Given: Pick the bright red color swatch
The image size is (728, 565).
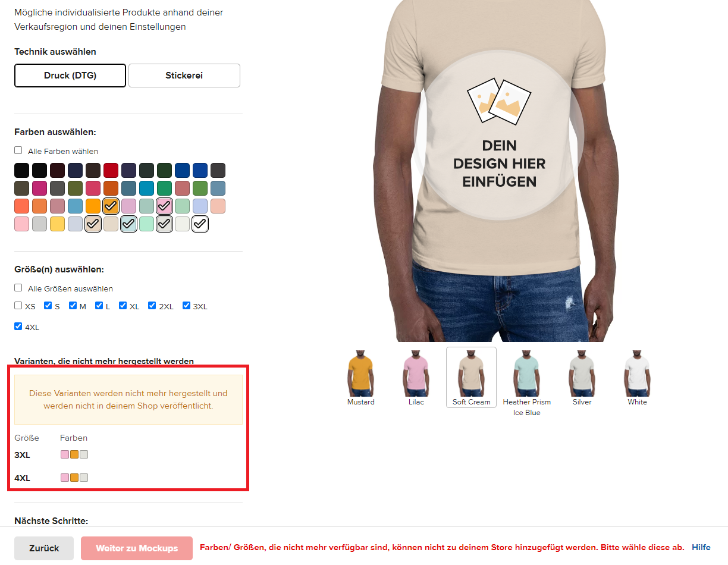Looking at the screenshot, I should 111,171.
